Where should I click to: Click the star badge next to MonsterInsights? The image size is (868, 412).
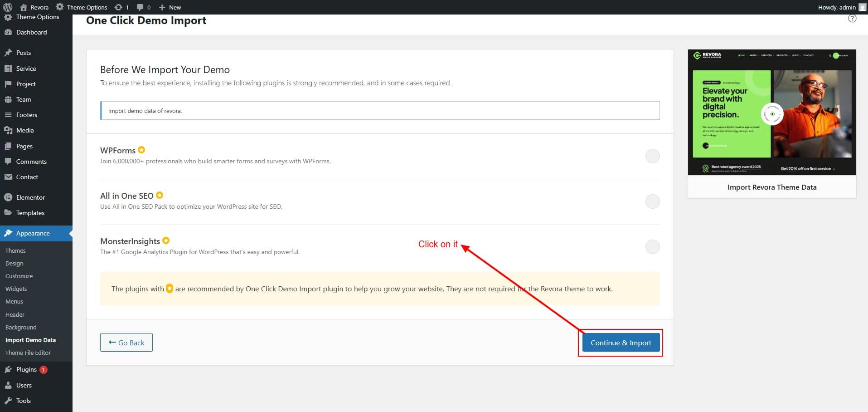tap(166, 240)
